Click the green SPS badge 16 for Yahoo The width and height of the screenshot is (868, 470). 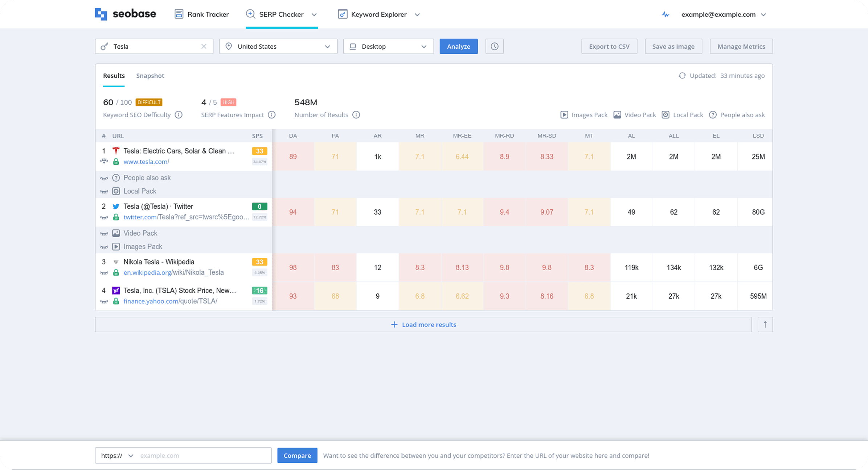coord(259,291)
